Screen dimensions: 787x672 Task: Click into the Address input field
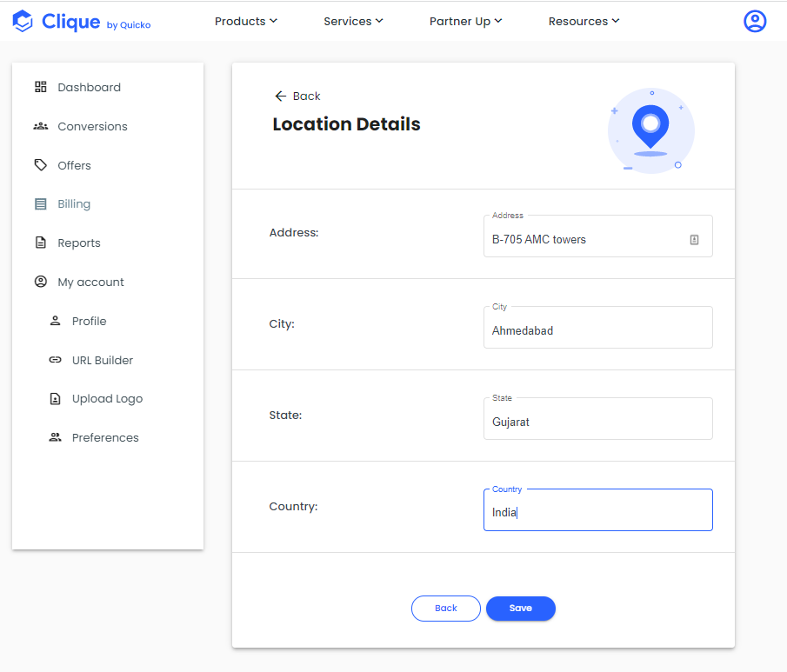[597, 236]
